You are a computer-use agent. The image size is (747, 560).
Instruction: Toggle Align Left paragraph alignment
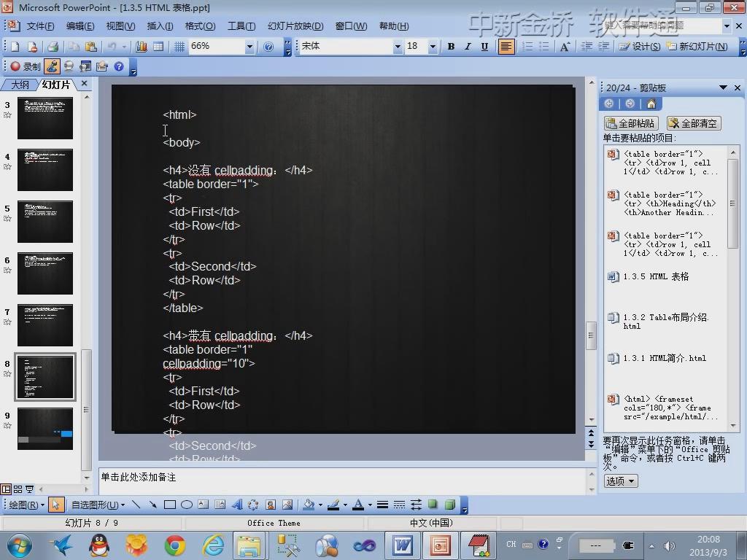click(x=506, y=47)
